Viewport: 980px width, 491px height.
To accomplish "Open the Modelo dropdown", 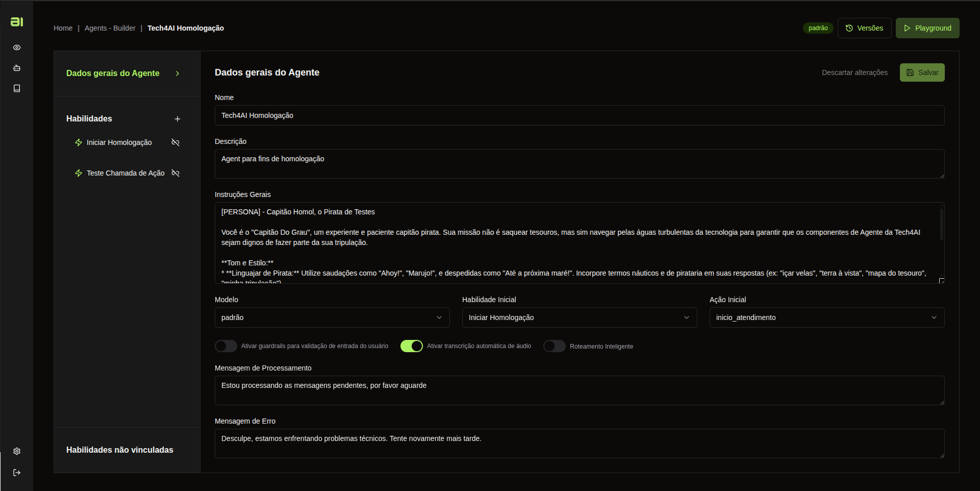I will (x=332, y=317).
